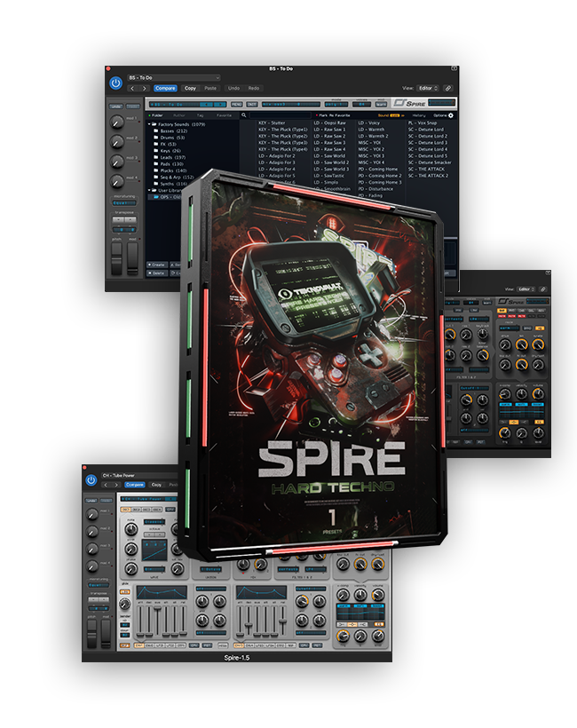Image resolution: width=577 pixels, height=728 pixels.
Task: Click Redo button in top window header
Action: (x=254, y=88)
